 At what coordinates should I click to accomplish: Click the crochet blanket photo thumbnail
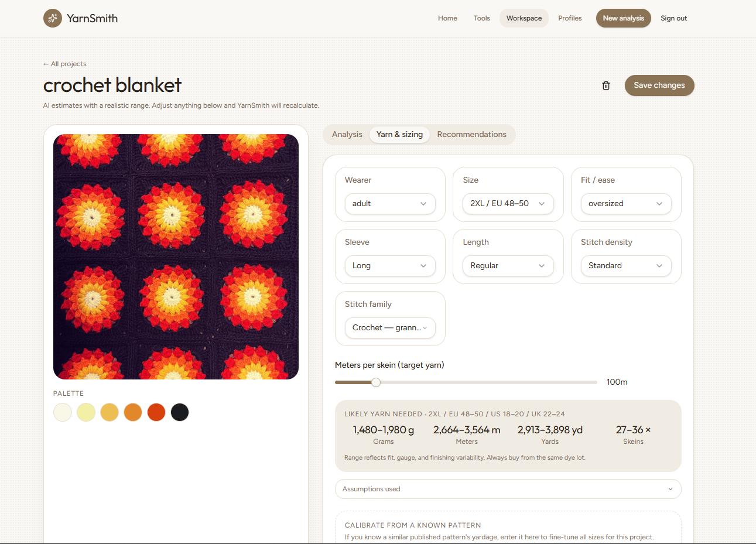(x=176, y=256)
